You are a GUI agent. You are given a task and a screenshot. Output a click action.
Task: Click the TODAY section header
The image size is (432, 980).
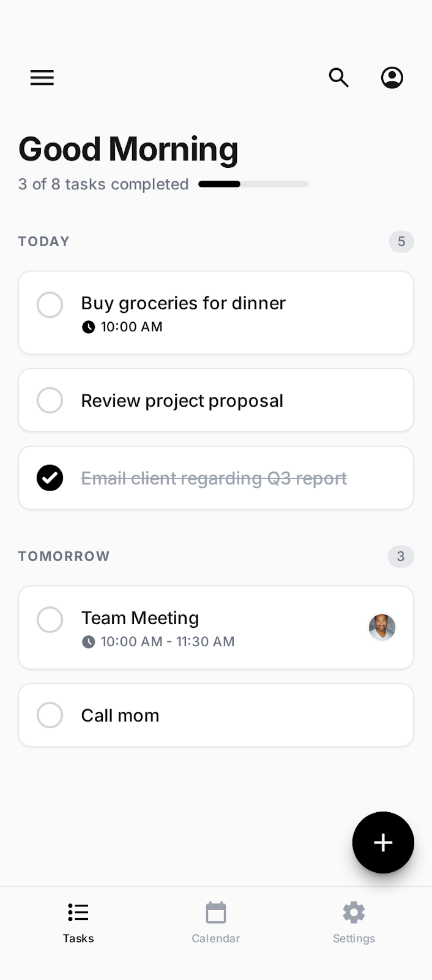[x=44, y=241]
